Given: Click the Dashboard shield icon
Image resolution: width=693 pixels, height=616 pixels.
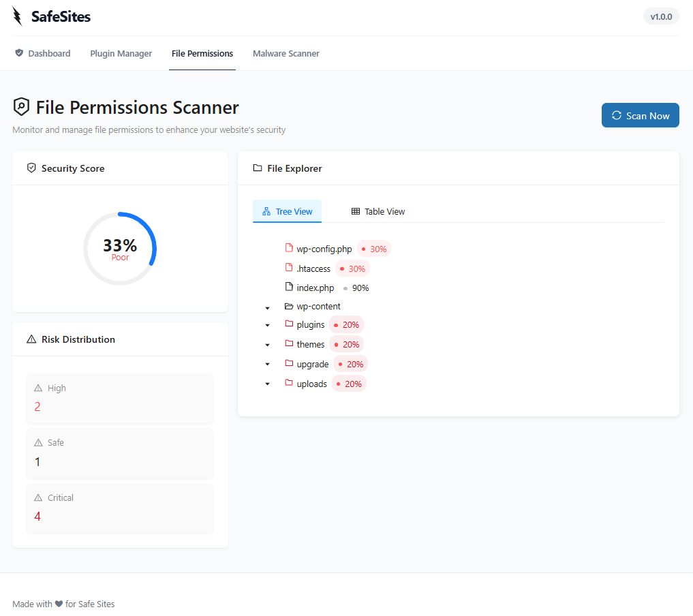Looking at the screenshot, I should 19,53.
